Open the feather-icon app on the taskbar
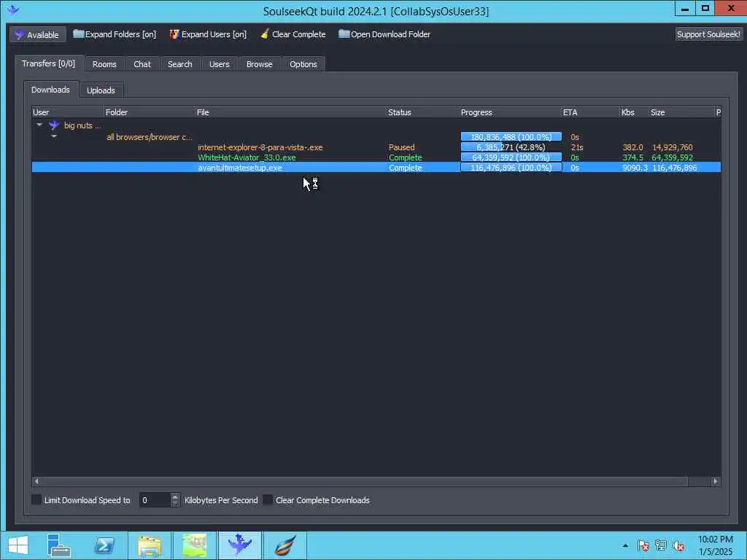Image resolution: width=747 pixels, height=560 pixels. [x=285, y=545]
